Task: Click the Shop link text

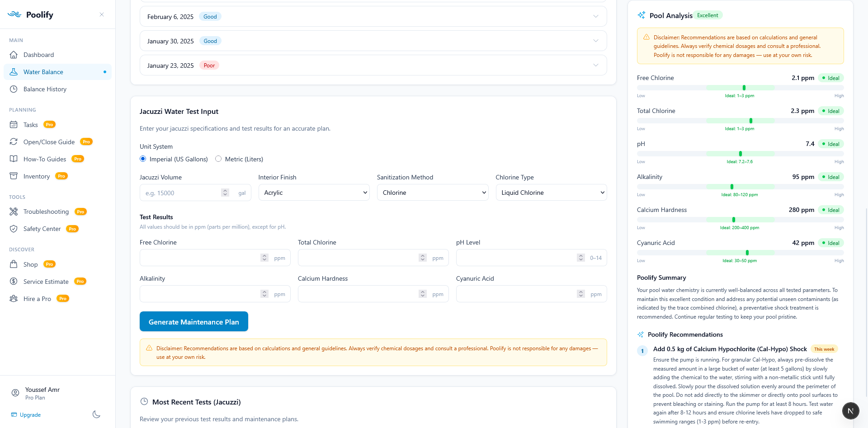Action: [31, 264]
